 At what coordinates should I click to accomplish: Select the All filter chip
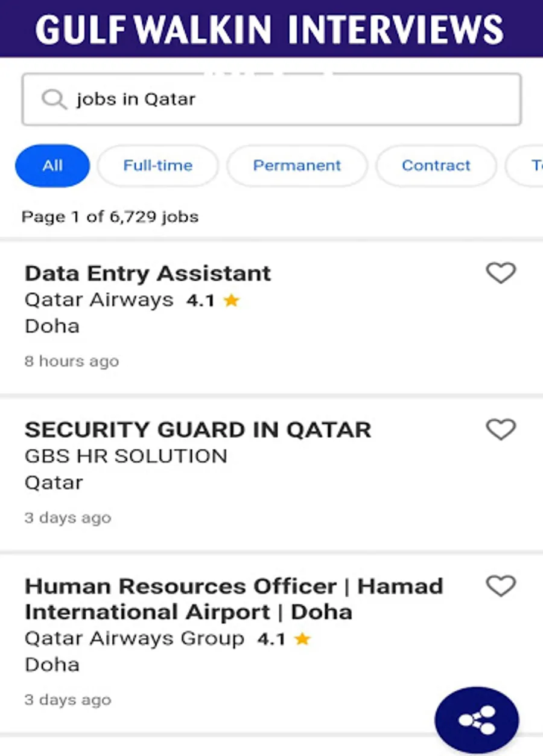click(52, 165)
